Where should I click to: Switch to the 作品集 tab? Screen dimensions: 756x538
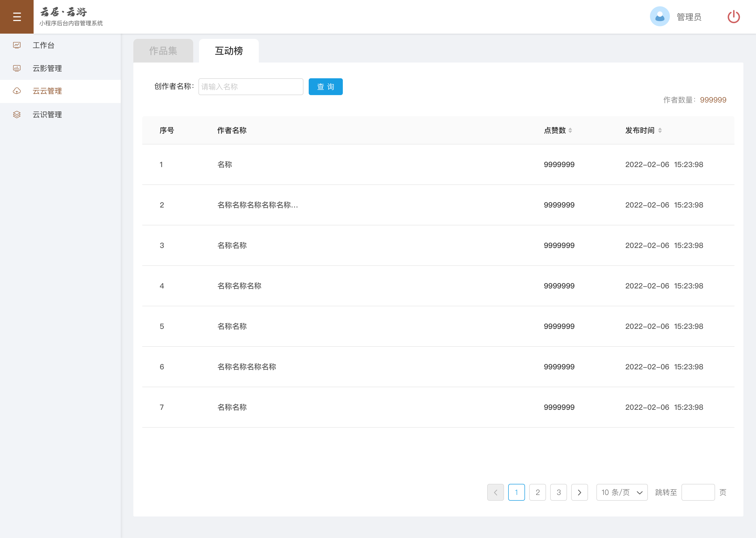tap(163, 51)
